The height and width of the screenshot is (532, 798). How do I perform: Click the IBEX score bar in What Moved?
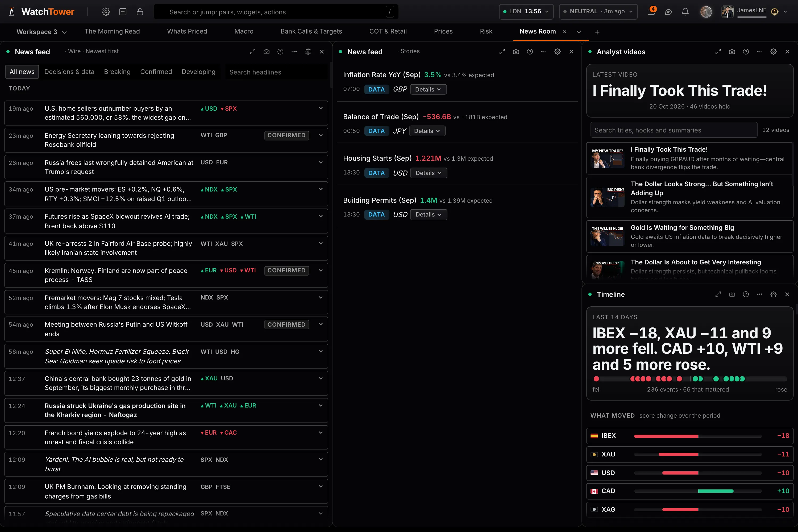point(697,436)
